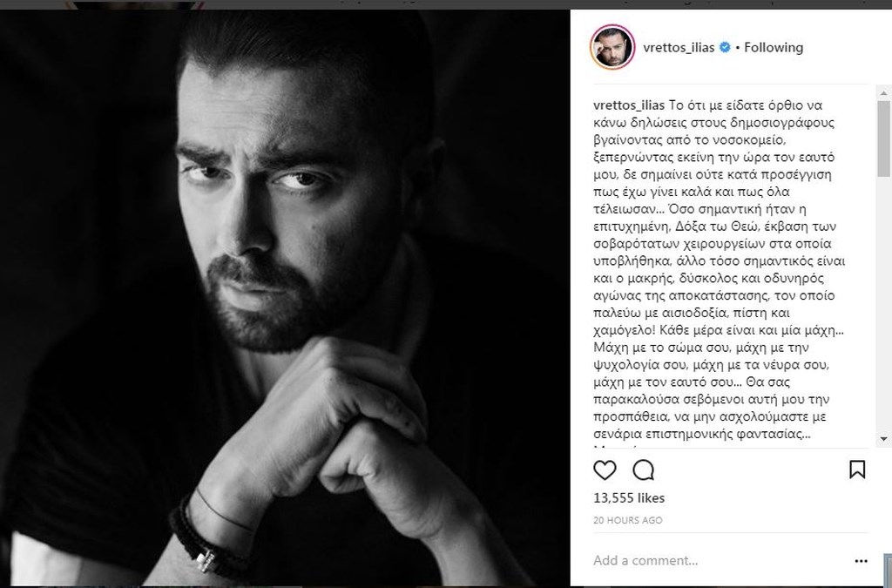892x588 pixels.
Task: Click the Greek caption text paragraph
Action: pyautogui.click(x=719, y=269)
